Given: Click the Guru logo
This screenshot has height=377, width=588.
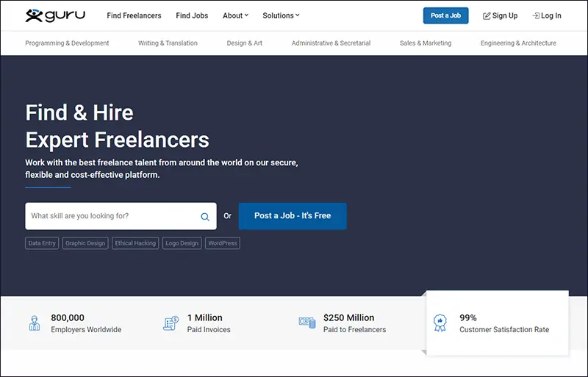Looking at the screenshot, I should pyautogui.click(x=55, y=15).
